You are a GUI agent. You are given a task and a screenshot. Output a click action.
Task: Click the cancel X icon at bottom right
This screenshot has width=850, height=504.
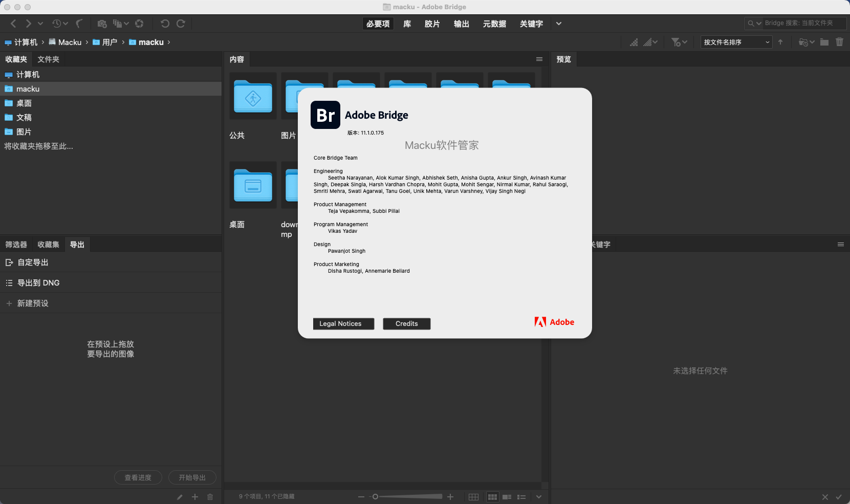coord(825,497)
